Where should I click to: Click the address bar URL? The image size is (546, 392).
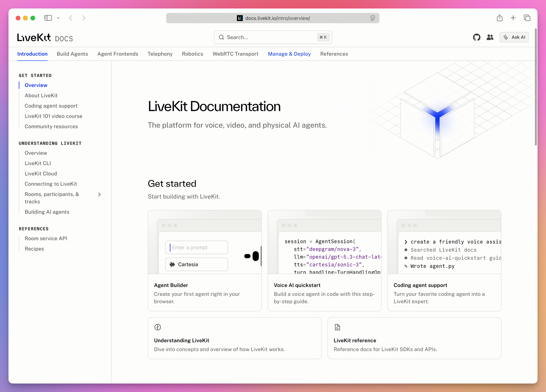[277, 18]
